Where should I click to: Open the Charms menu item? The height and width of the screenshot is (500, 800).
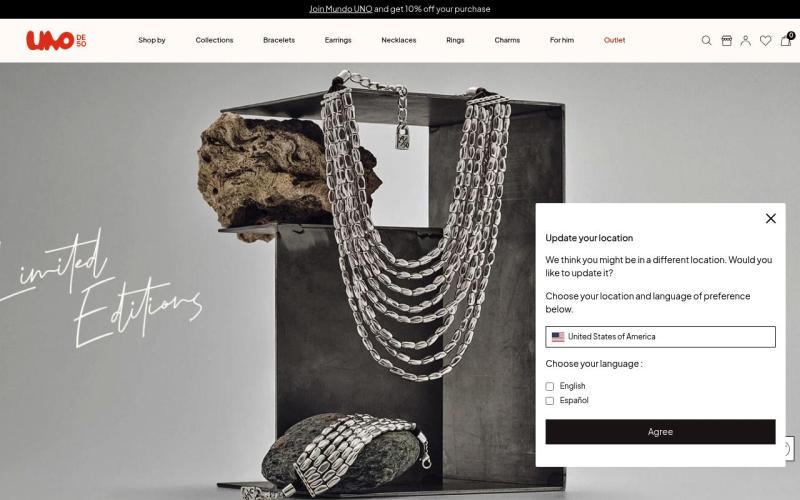tap(507, 40)
